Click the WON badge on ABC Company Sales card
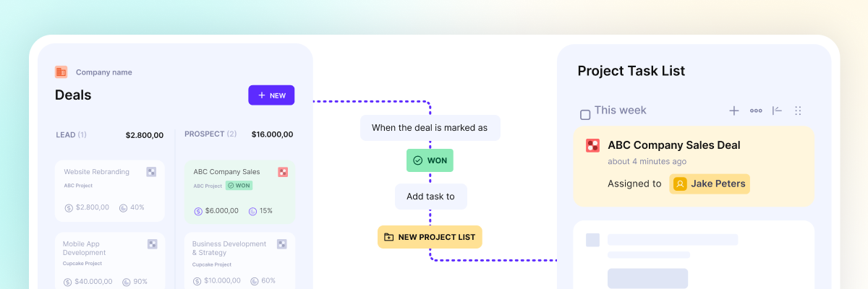 pos(239,186)
